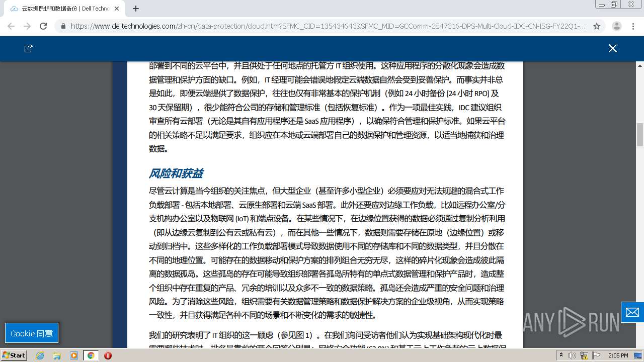Click the scrollbar up arrow
644x362 pixels.
[x=640, y=65]
